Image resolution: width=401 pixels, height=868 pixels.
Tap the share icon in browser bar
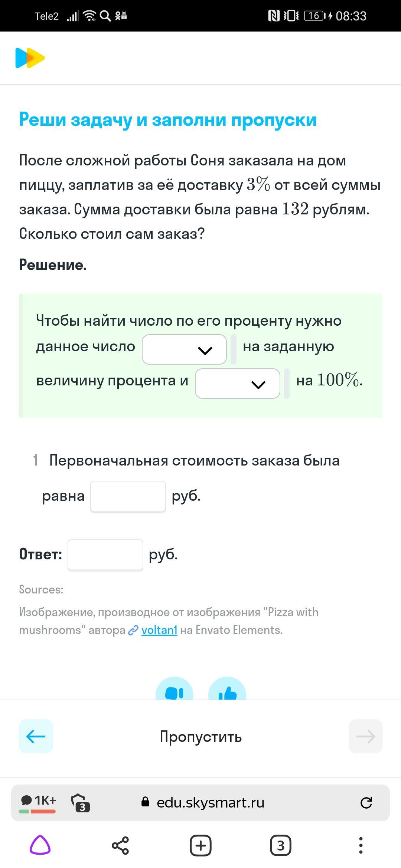(x=120, y=845)
